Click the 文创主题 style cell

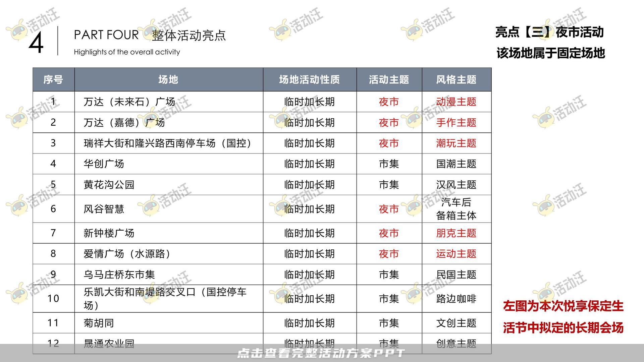[x=456, y=323]
